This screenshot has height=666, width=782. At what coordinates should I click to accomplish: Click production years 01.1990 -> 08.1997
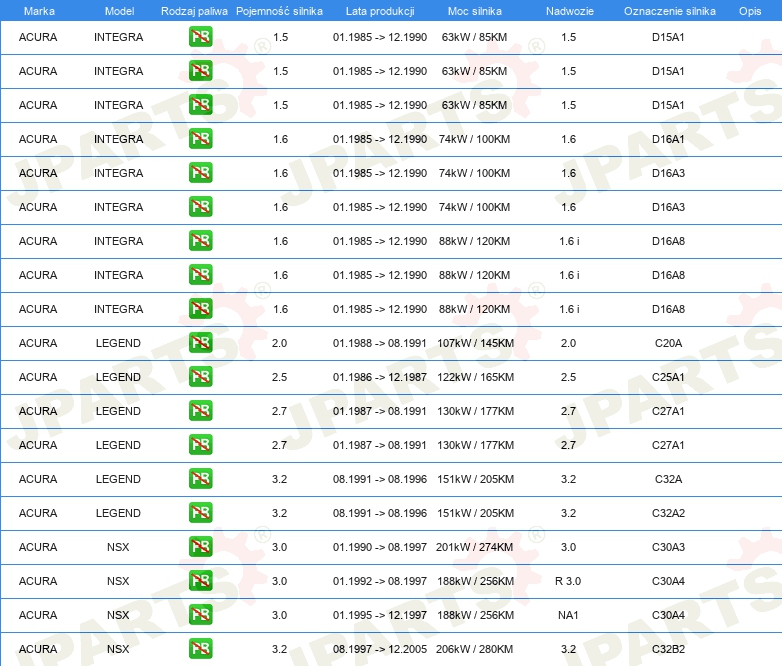tap(380, 547)
